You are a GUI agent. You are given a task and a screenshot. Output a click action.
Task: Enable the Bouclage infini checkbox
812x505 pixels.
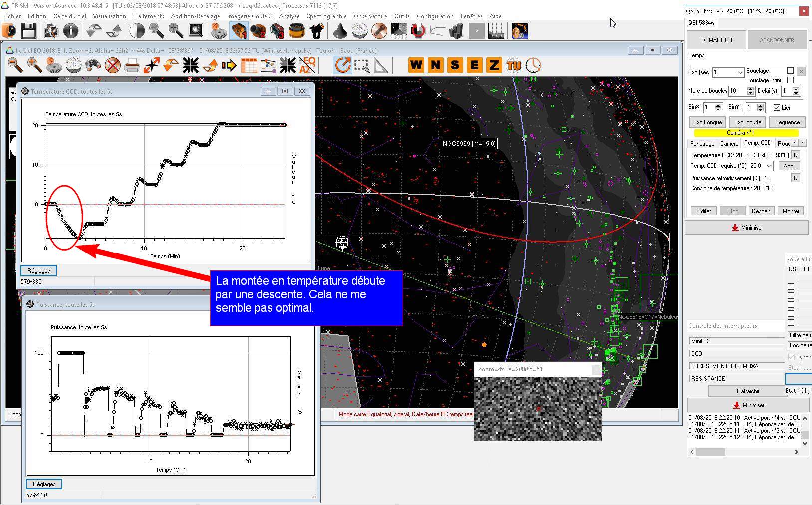[790, 80]
